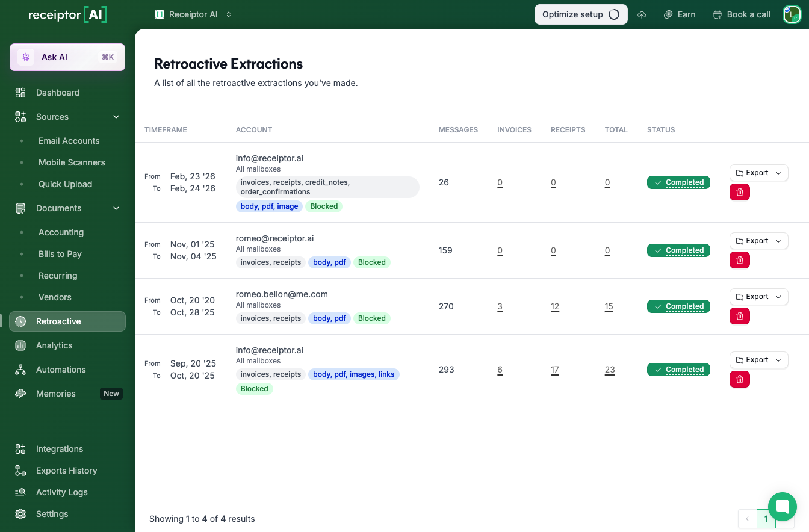Open total count 23 link
Image resolution: width=809 pixels, height=532 pixels.
610,370
